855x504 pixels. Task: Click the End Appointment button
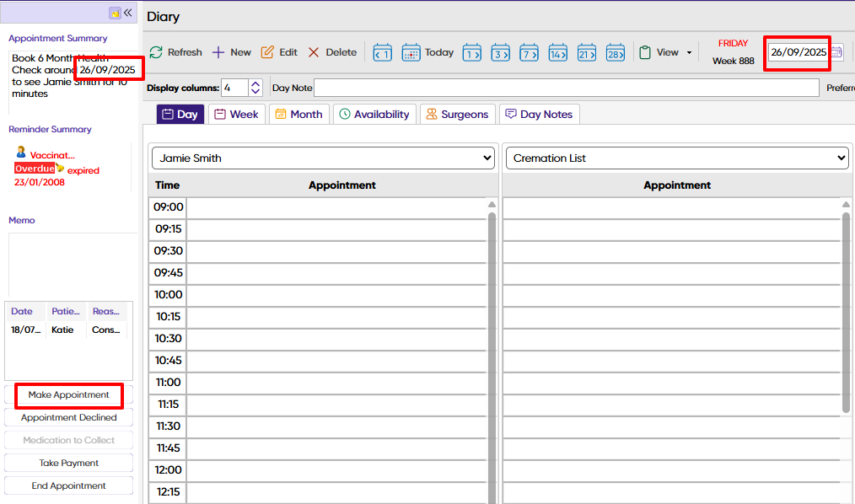68,485
